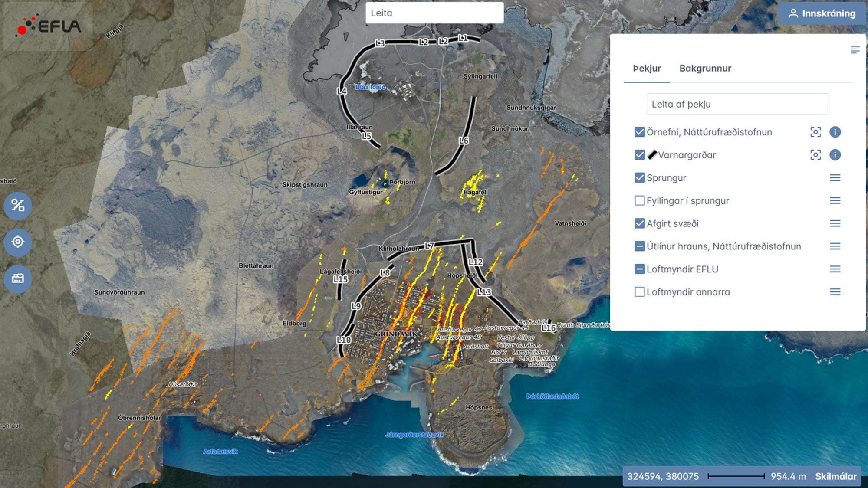Focus the Leita map search field
868x488 pixels.
tap(434, 13)
